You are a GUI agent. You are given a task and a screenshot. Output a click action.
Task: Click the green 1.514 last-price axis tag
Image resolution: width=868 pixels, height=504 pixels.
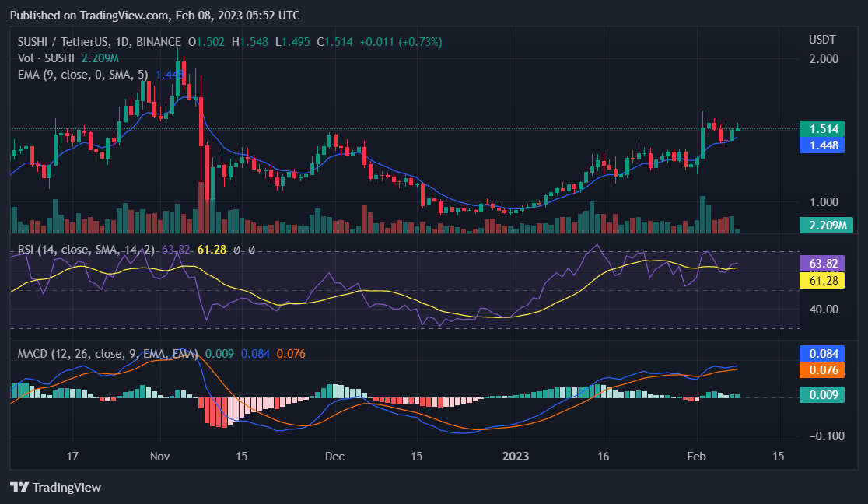point(822,128)
